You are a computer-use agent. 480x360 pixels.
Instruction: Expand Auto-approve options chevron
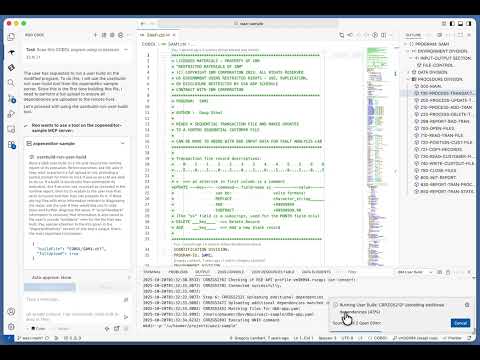129,277
